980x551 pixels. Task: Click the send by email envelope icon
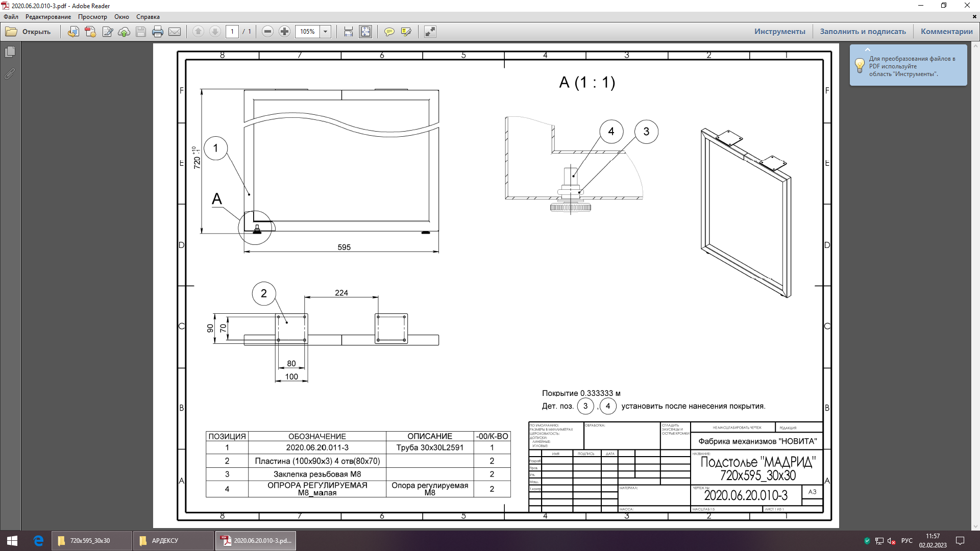175,32
